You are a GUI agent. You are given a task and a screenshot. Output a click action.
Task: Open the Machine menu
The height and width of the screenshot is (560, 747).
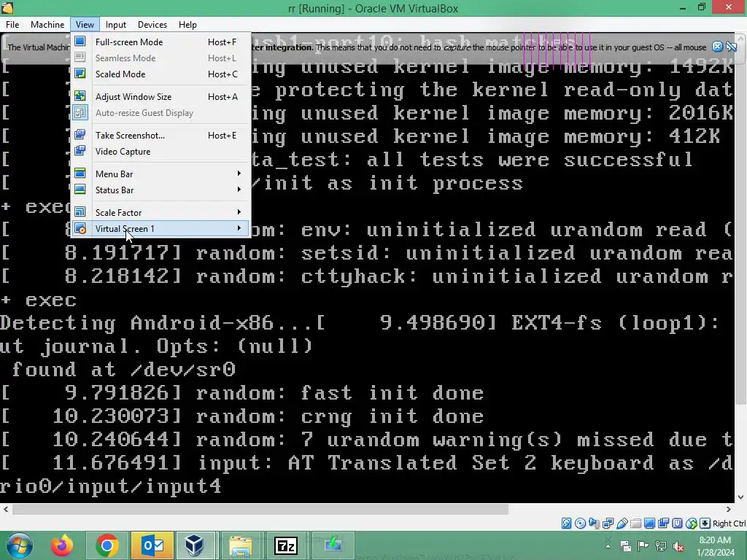[x=47, y=25]
